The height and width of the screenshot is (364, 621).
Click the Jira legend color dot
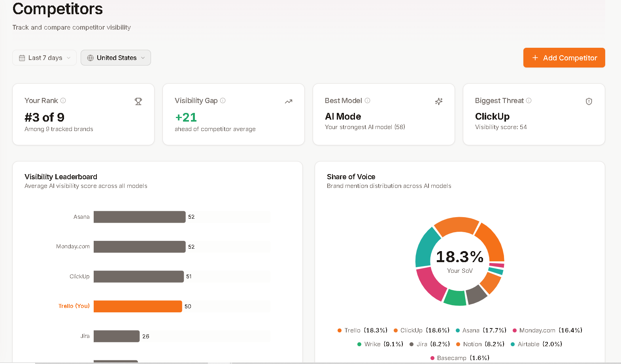pyautogui.click(x=411, y=344)
